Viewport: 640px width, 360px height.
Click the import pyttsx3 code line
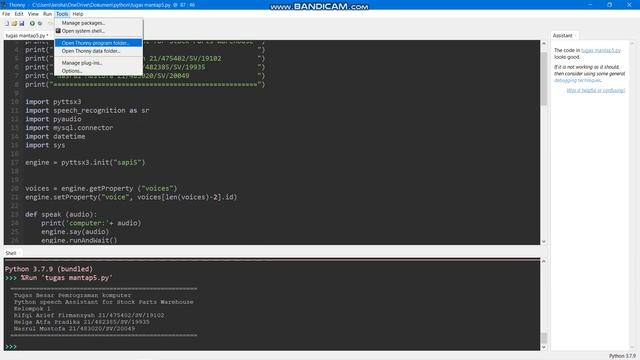53,102
